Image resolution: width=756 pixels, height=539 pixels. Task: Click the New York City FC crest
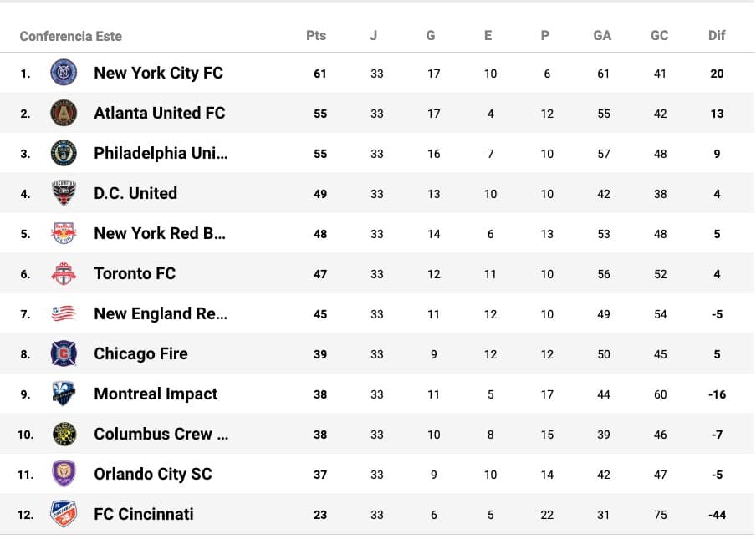[x=64, y=73]
